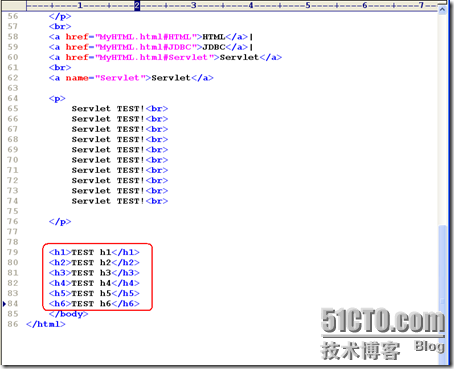
Task: Click the h6 TEST h6 line
Action: click(x=94, y=304)
